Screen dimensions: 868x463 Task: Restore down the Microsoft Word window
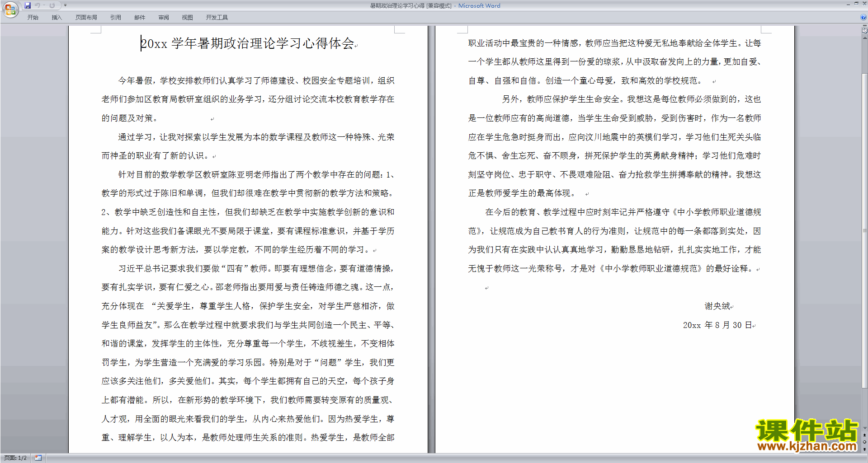tap(856, 4)
